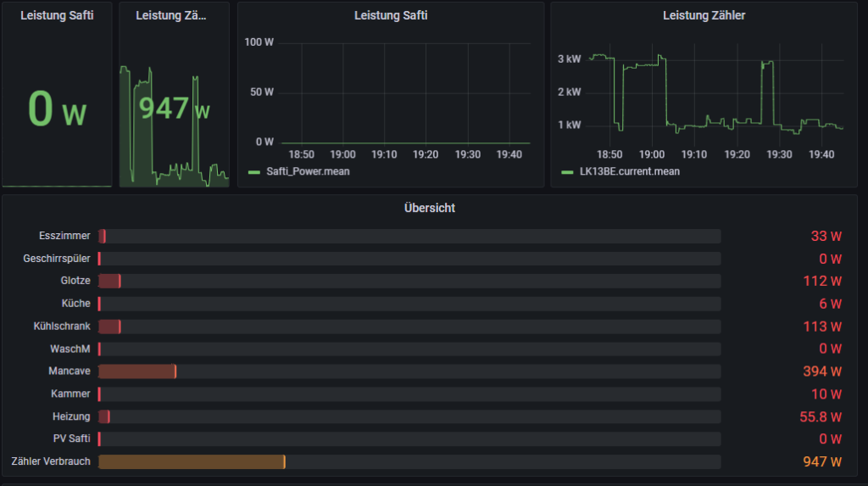Open the Leistung Safti graph panel title menu
Screen dimensions: 868x486
pyautogui.click(x=390, y=14)
